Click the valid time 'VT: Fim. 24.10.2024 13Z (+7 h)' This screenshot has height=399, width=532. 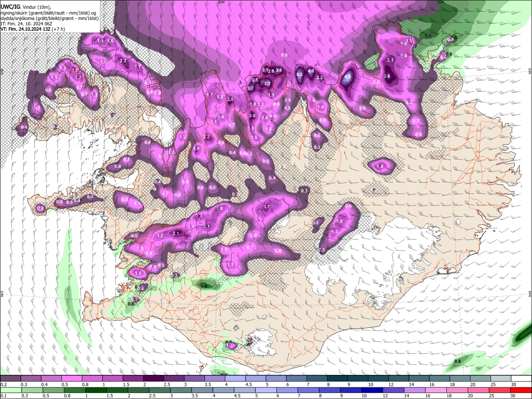[32, 29]
